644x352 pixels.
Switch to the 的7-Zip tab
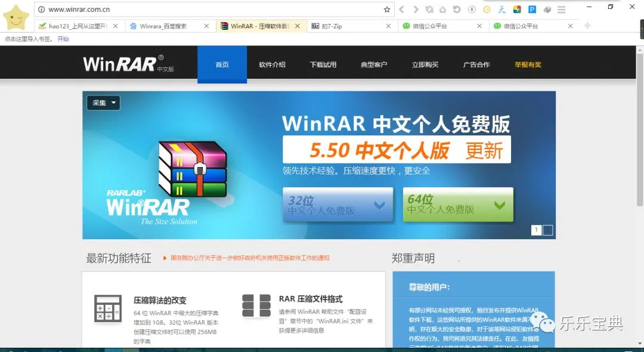(x=352, y=26)
